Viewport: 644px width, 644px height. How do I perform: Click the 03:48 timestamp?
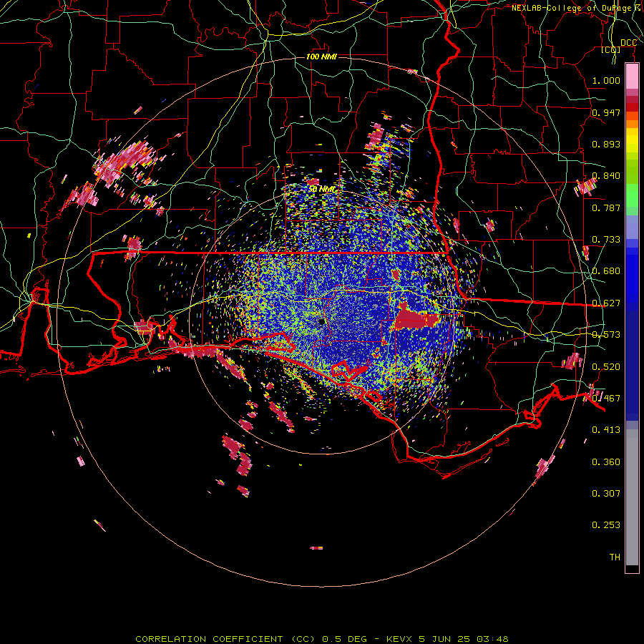[492, 639]
